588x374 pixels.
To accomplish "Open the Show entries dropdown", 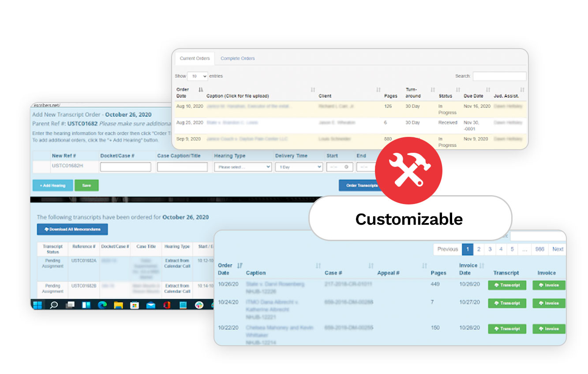I will tap(198, 76).
